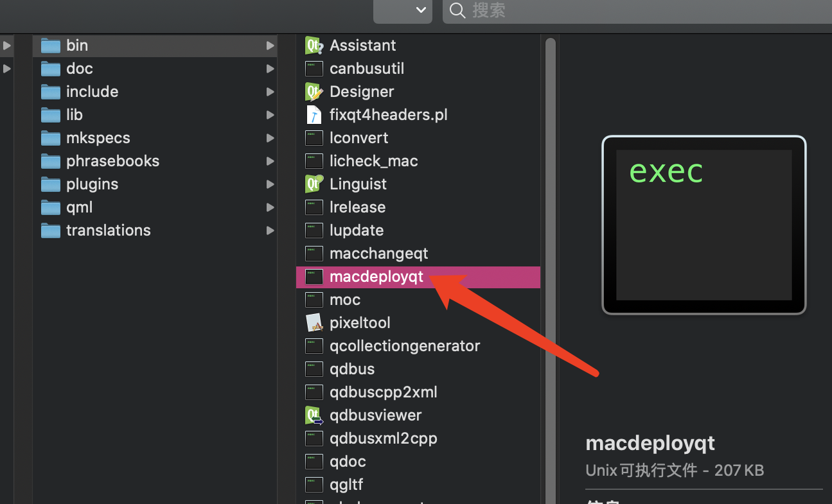Click the qdbus executable icon
Image resolution: width=832 pixels, height=504 pixels.
(x=314, y=369)
